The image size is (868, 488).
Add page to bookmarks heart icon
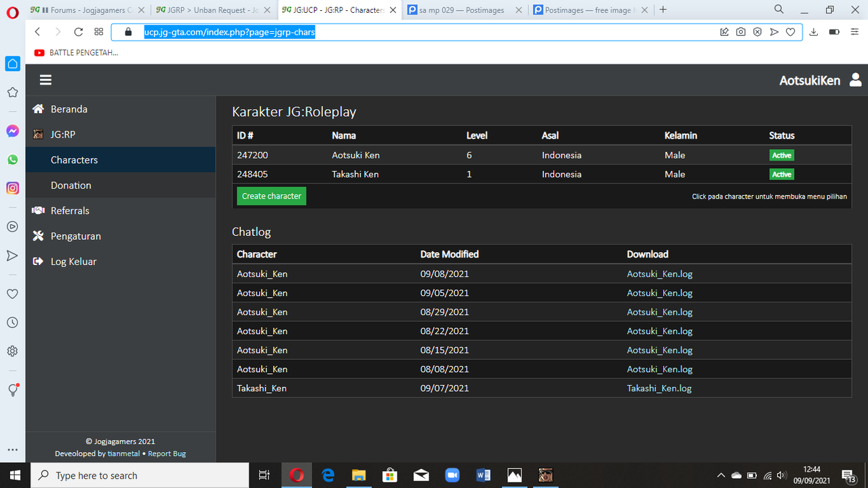click(790, 32)
